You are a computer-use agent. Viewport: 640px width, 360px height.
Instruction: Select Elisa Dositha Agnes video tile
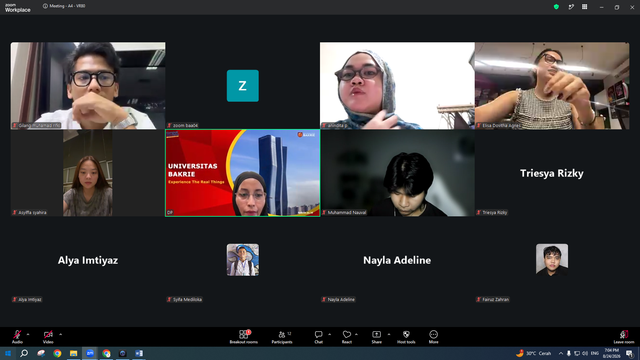click(552, 86)
